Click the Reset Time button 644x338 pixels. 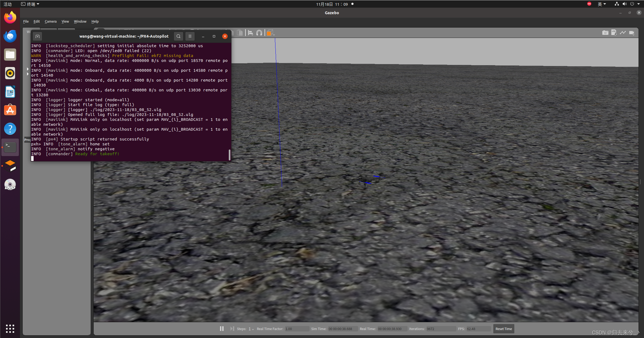click(503, 329)
